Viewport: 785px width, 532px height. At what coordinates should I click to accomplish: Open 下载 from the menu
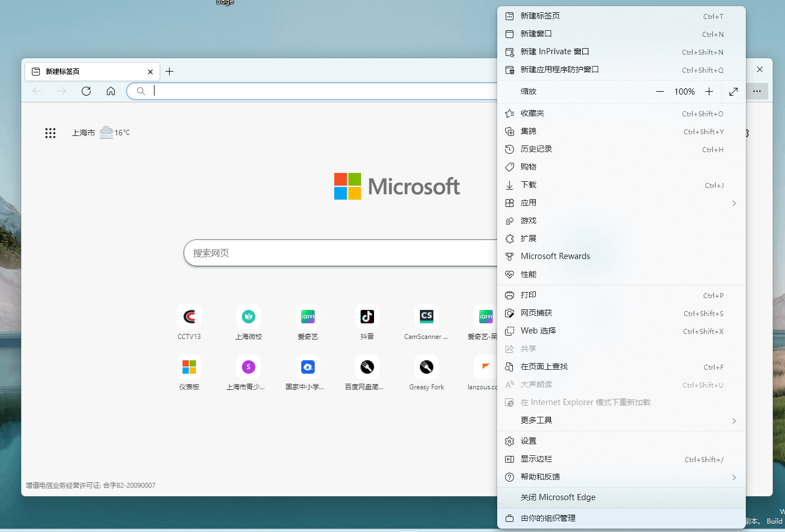622,185
